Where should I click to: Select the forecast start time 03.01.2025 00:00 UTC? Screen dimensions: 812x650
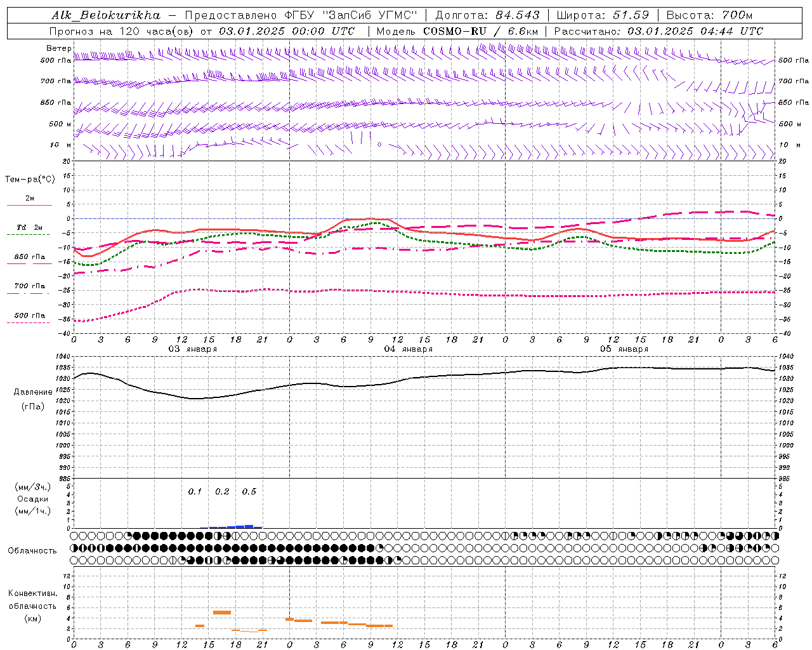(x=287, y=30)
